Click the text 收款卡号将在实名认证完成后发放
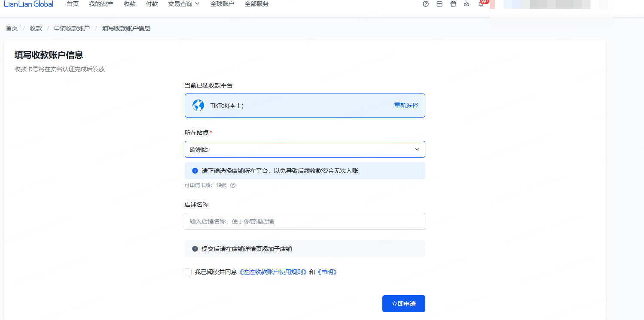 [60, 69]
